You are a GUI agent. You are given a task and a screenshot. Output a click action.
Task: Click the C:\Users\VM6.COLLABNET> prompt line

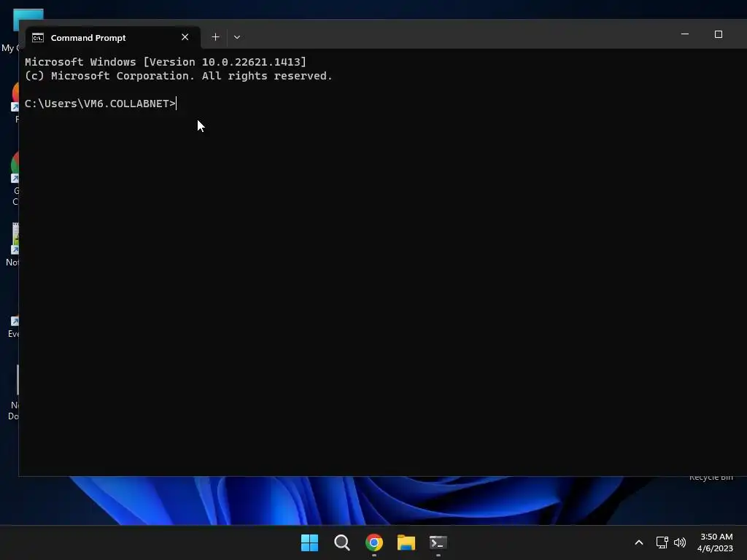100,104
